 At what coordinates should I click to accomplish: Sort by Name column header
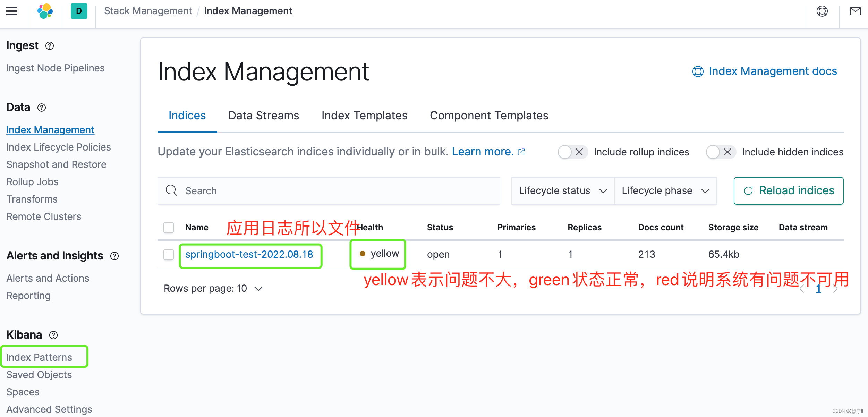197,228
